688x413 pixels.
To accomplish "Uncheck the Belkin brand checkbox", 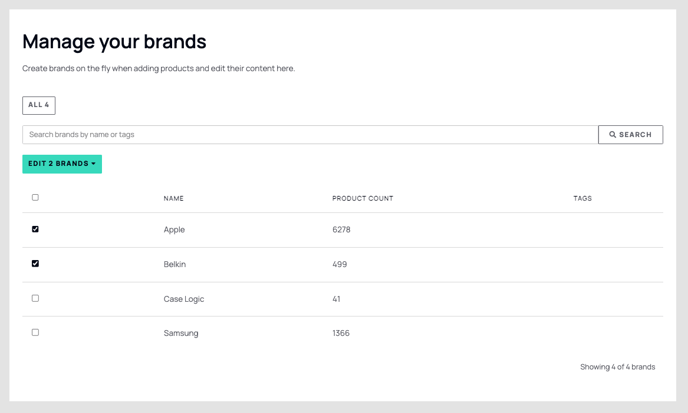I will point(35,263).
